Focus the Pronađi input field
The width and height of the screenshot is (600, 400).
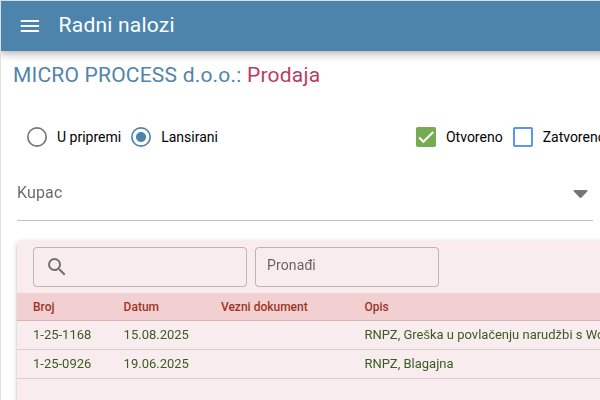click(347, 267)
